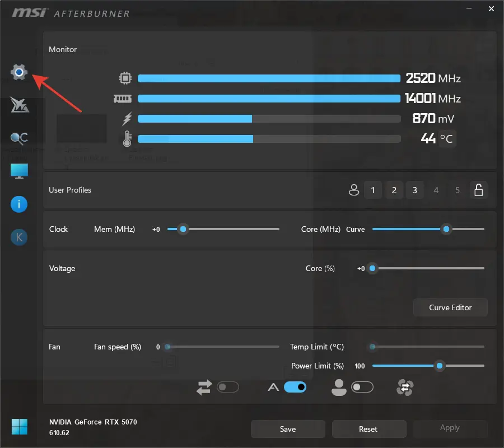The image size is (504, 448).
Task: Click the Power Limit (%) slider handle
Action: [x=440, y=366]
